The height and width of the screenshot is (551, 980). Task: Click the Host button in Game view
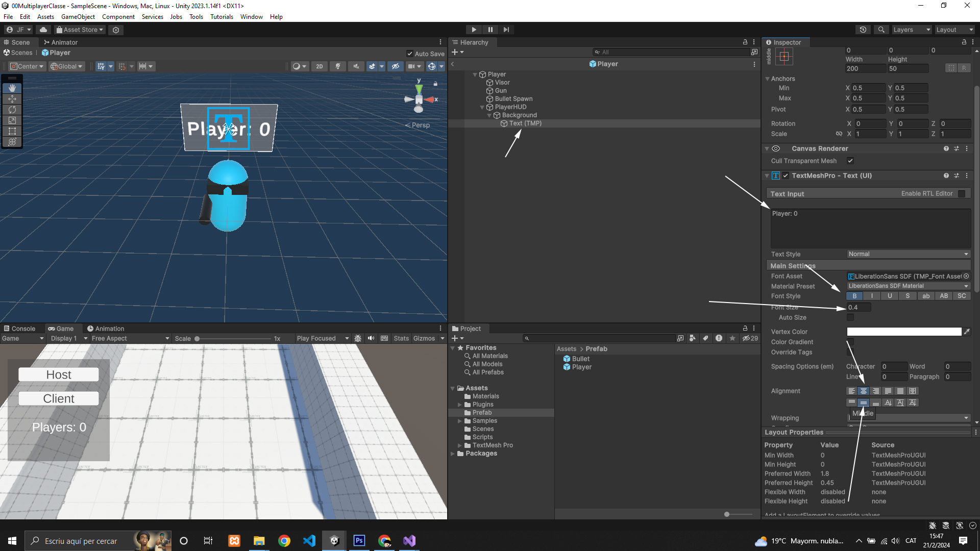[59, 374]
